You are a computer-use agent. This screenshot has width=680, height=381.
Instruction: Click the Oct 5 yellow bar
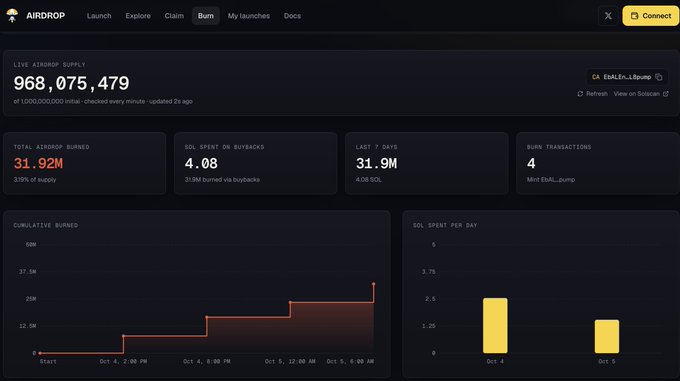click(x=607, y=336)
